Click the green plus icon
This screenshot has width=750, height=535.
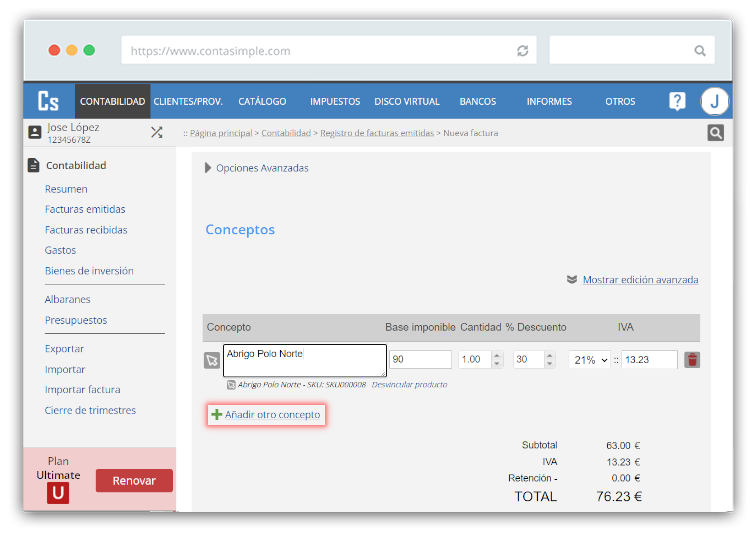coord(217,415)
